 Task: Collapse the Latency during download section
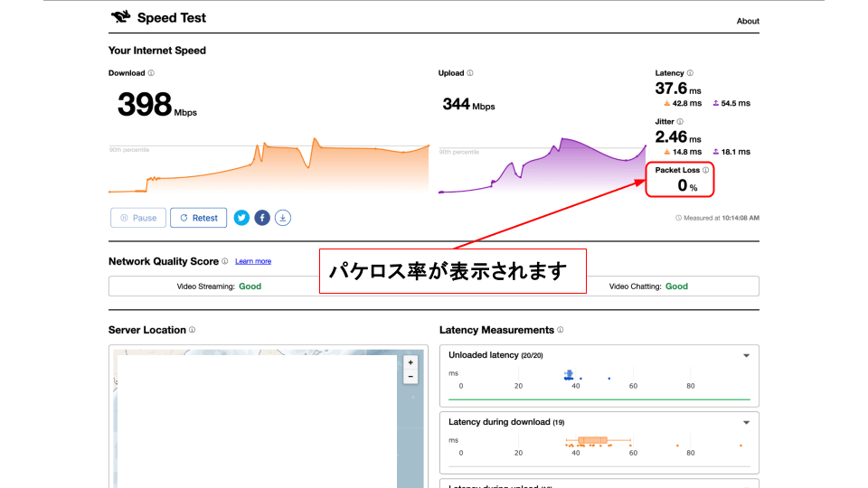click(x=746, y=423)
